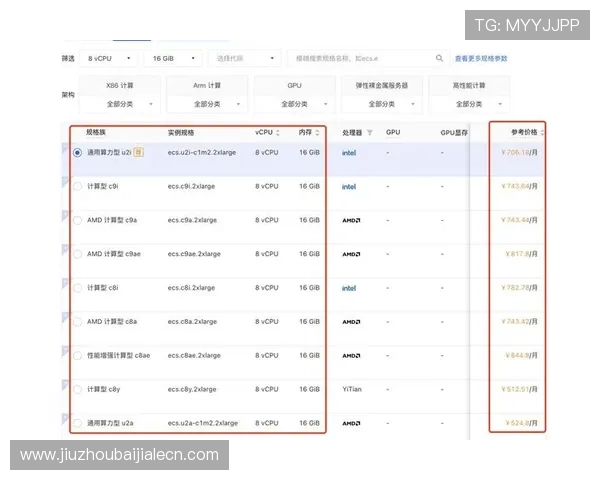Viewport: 600px width, 480px height.
Task: Click ecs.c8a.2xlarge instance name
Action: [192, 322]
